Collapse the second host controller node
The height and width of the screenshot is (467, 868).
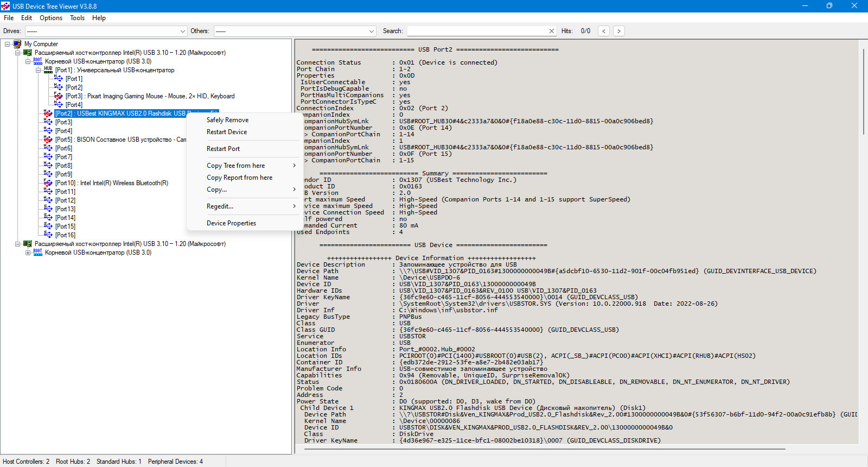(18, 244)
